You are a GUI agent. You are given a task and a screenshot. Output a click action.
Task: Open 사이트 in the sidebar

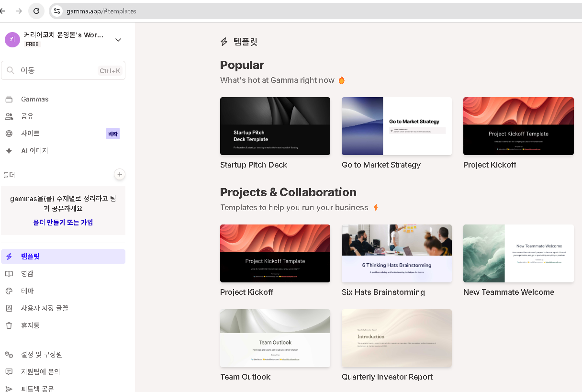[x=63, y=134]
